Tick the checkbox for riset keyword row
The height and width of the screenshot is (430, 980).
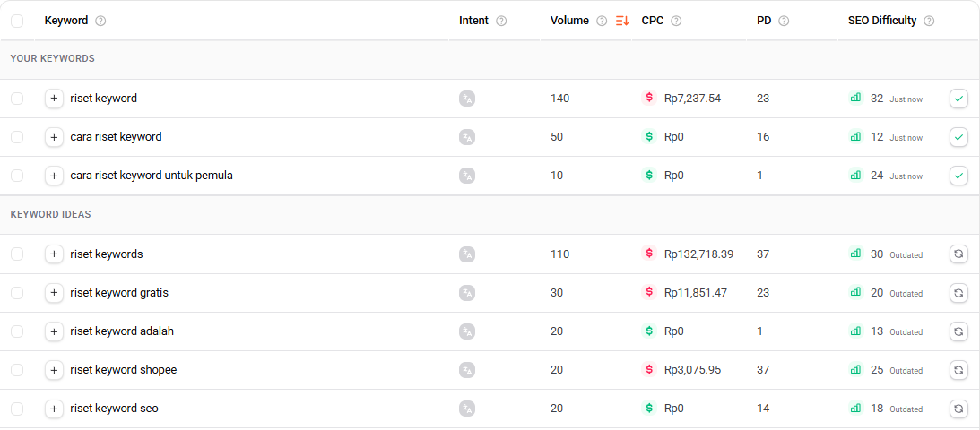click(17, 99)
